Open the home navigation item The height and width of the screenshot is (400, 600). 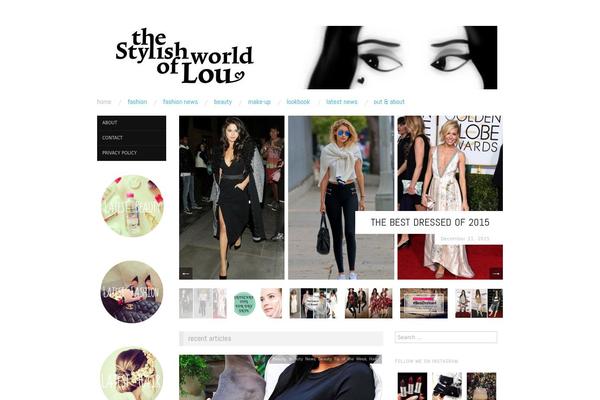(x=104, y=102)
